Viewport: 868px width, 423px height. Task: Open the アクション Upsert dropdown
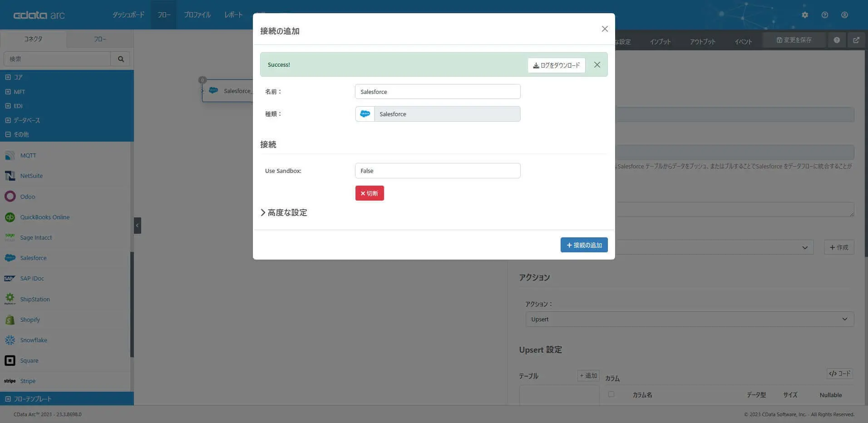pos(690,319)
